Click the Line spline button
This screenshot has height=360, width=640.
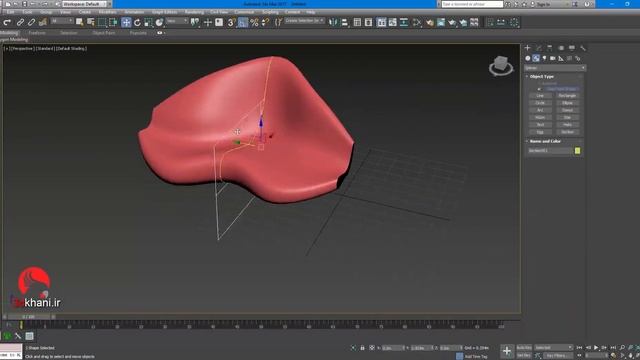click(540, 96)
